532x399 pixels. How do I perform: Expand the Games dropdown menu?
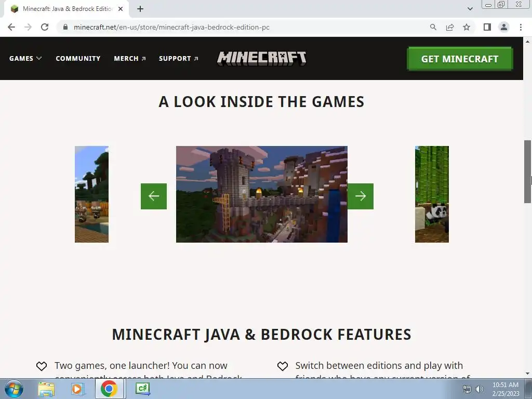click(x=25, y=58)
